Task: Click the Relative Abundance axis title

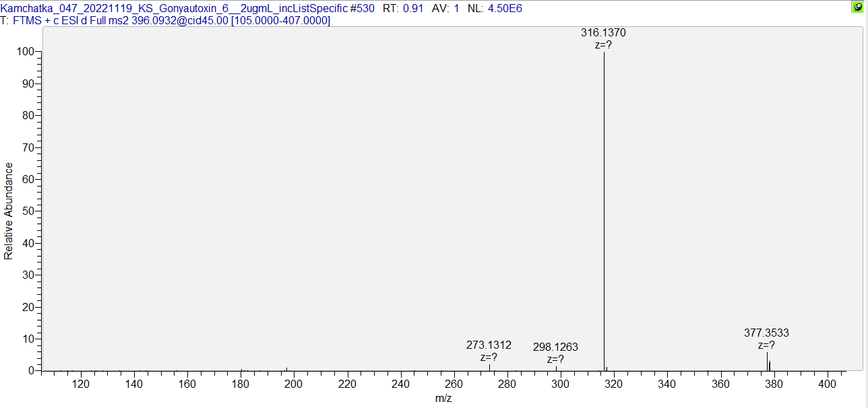Action: click(x=9, y=211)
